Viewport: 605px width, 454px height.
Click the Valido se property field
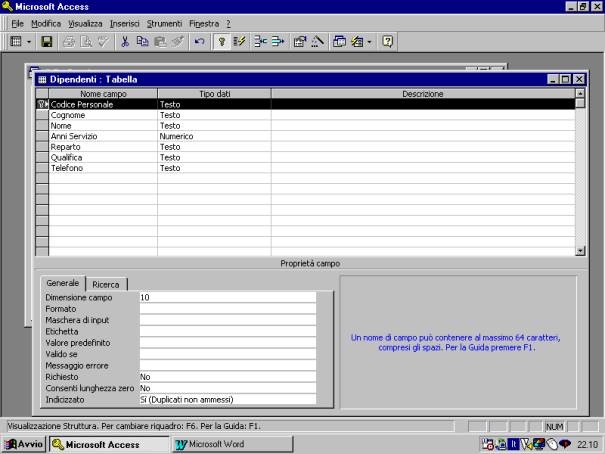click(228, 354)
